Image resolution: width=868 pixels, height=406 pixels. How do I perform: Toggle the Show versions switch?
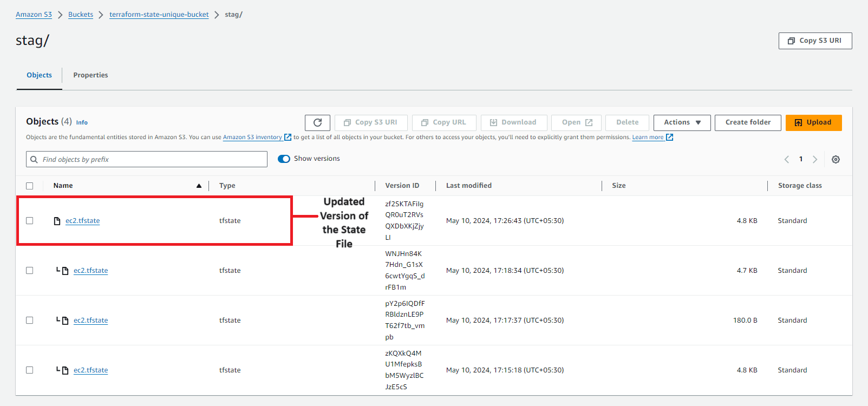[284, 159]
